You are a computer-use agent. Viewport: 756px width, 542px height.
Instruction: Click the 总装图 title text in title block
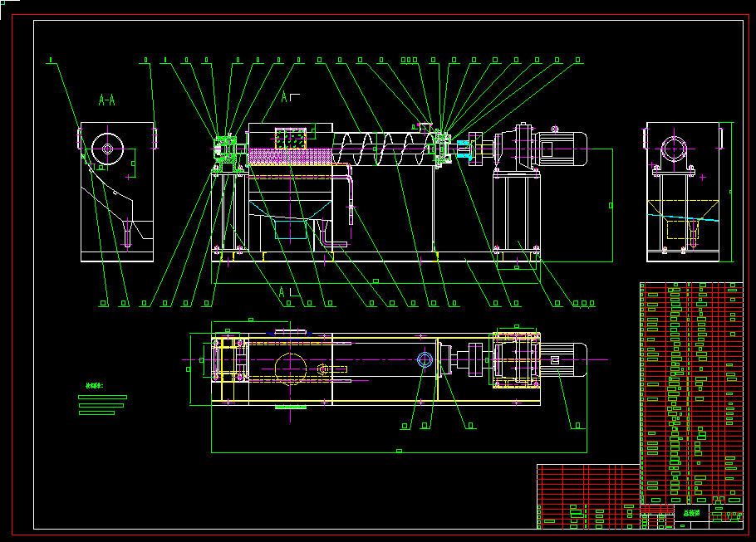point(692,513)
